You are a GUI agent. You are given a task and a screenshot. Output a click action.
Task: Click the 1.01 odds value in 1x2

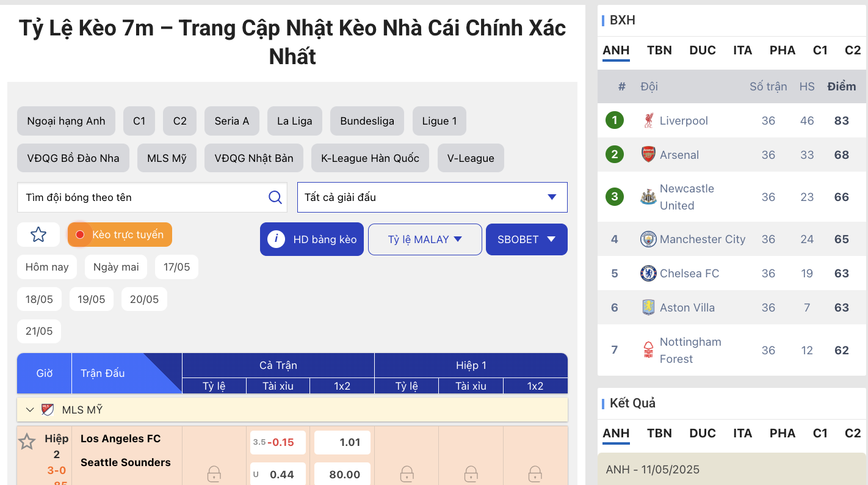[x=342, y=442]
